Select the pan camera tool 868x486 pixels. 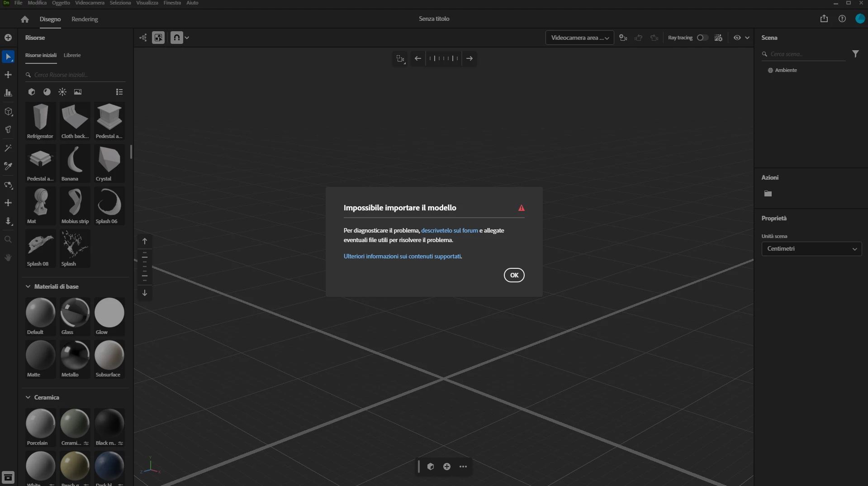click(x=8, y=203)
